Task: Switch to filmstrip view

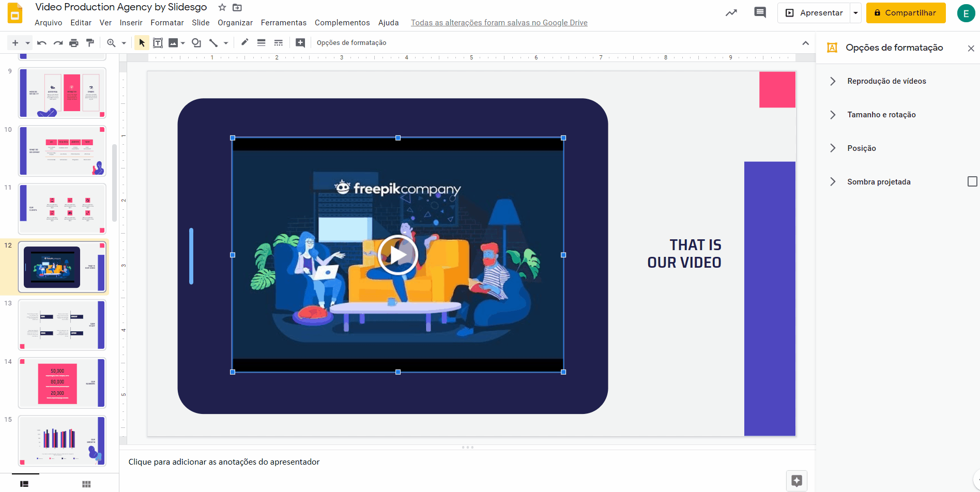Action: coord(24,484)
